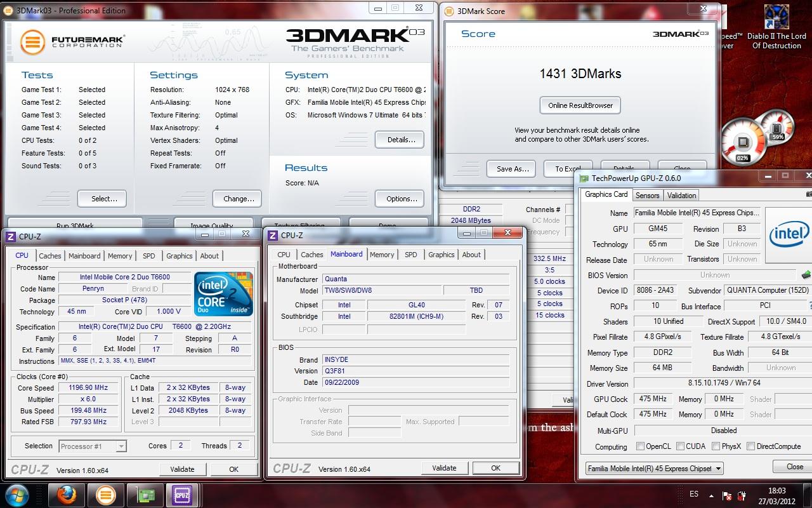This screenshot has width=812, height=508.
Task: Click Options... results button
Action: [400, 199]
